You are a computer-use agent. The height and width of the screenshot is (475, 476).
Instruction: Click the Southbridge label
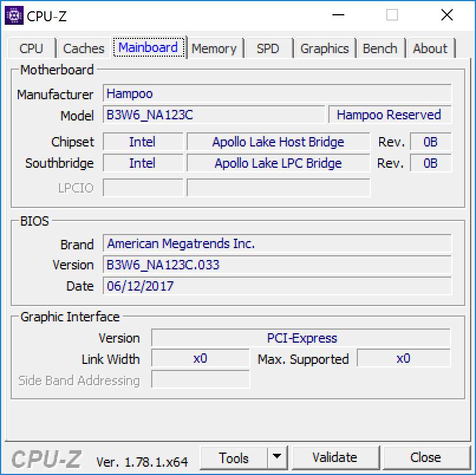tap(60, 163)
